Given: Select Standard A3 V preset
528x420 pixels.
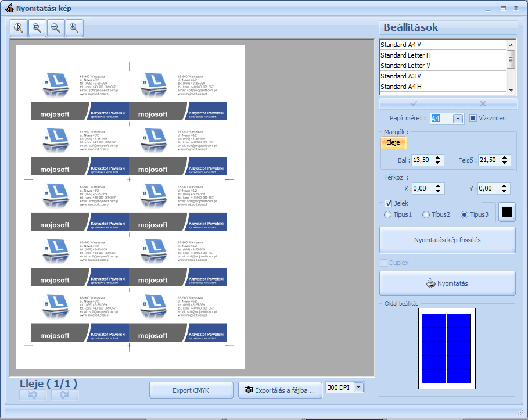Looking at the screenshot, I should coord(443,76).
